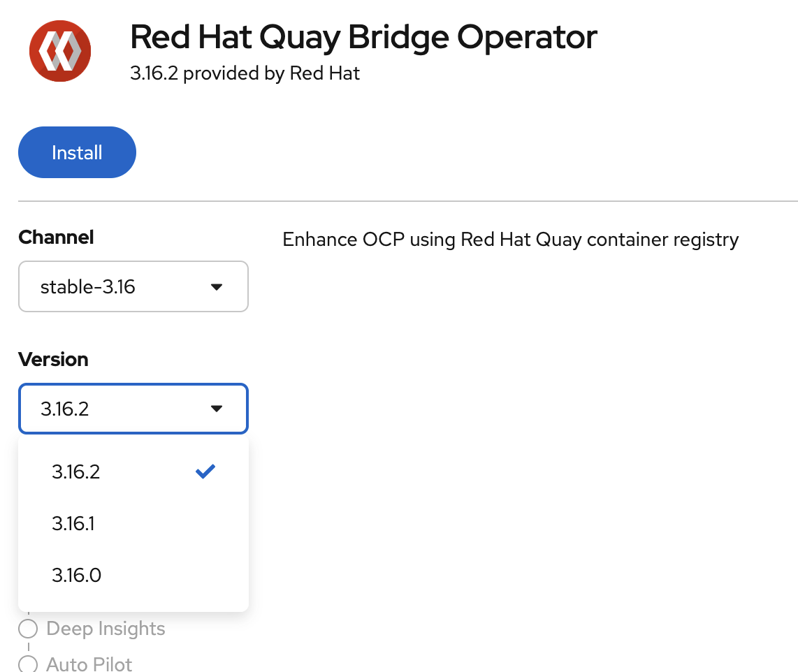
Task: Select version 3.16.1 from the list
Action: pos(73,524)
